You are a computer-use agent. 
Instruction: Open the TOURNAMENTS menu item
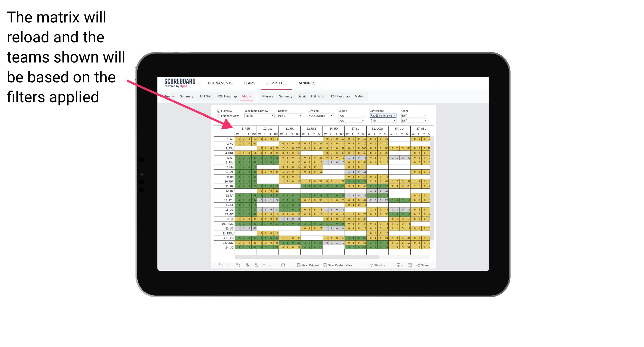219,83
